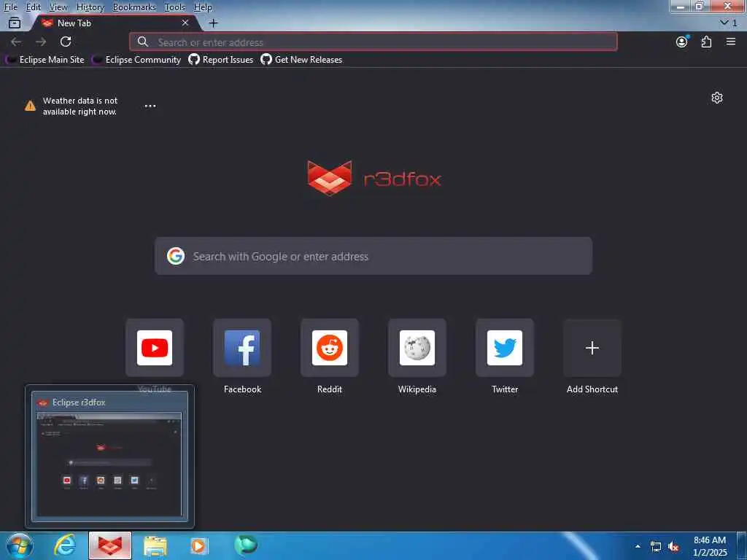The width and height of the screenshot is (747, 560).
Task: Open the Tools menu
Action: [175, 7]
